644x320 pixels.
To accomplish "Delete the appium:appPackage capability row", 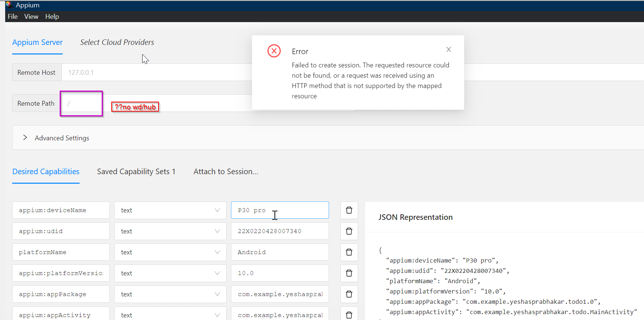I will click(349, 294).
